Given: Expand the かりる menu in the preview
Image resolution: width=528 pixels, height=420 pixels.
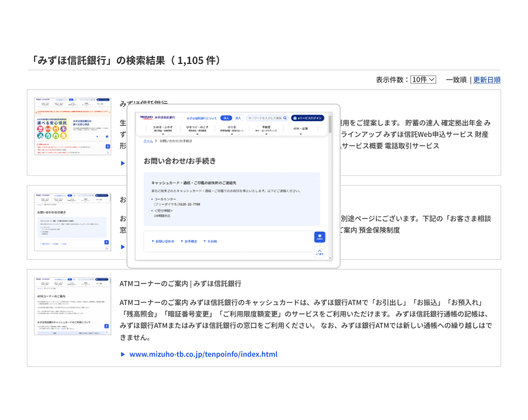Looking at the screenshot, I should click(232, 129).
